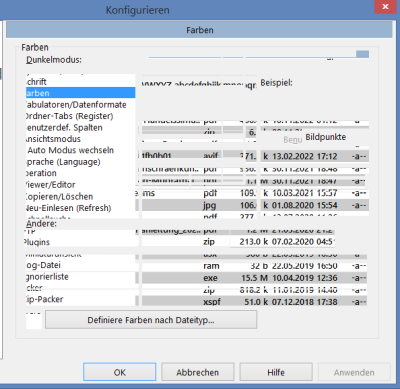This screenshot has height=389, width=400.
Task: Click Definiere Farben nach Dateityp button
Action: click(x=151, y=320)
